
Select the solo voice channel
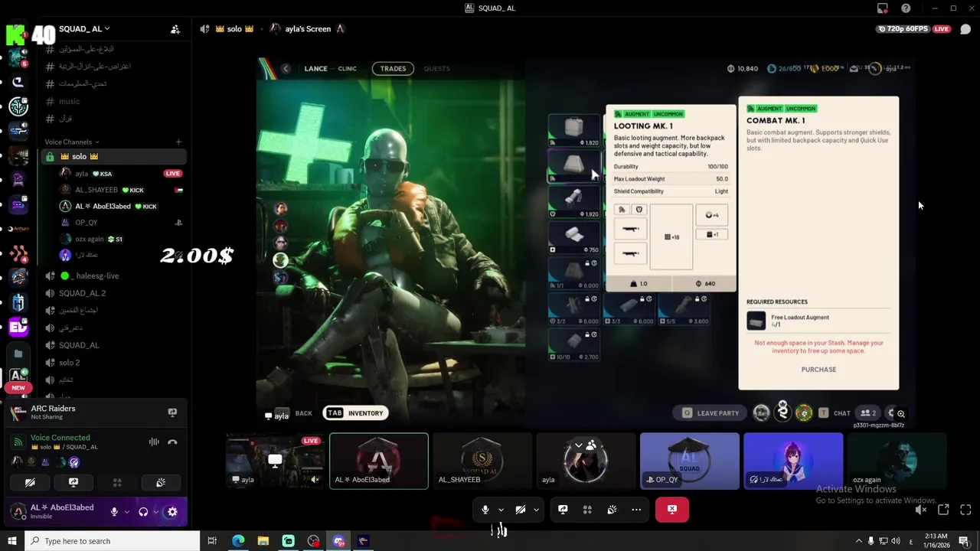(113, 156)
